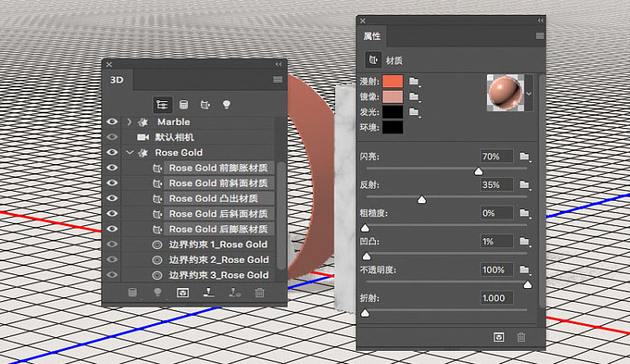
Task: Open the specular (镜像) pink color swatch
Action: click(392, 97)
